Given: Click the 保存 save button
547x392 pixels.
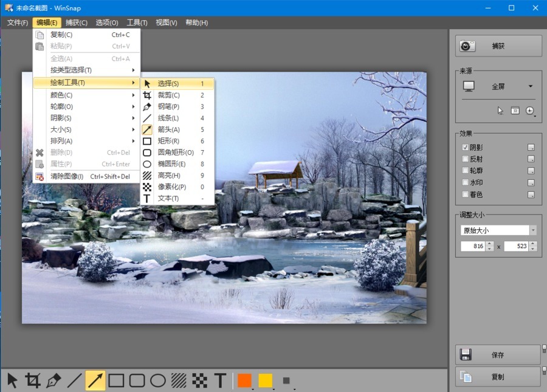Looking at the screenshot, I should coord(498,355).
